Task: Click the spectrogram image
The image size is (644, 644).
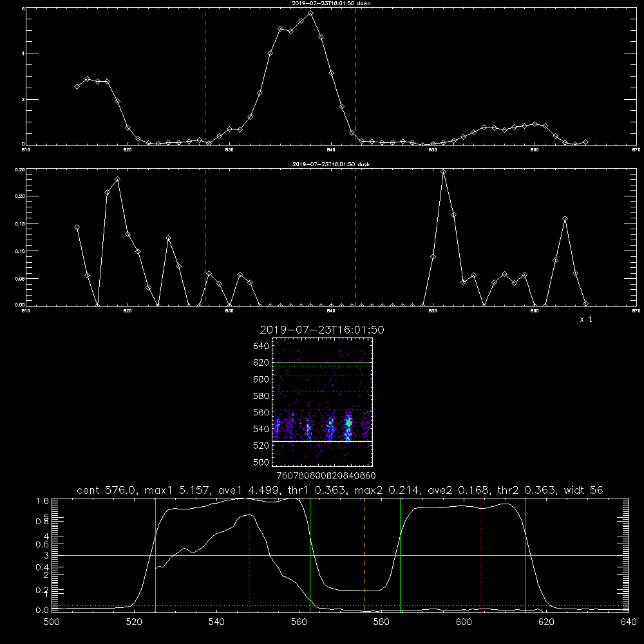Action: [322, 402]
